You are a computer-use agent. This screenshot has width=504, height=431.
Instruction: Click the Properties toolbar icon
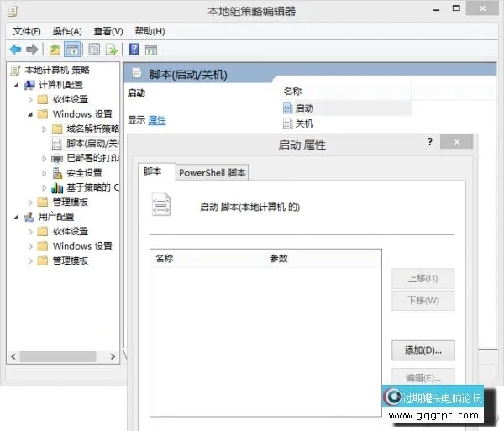94,50
